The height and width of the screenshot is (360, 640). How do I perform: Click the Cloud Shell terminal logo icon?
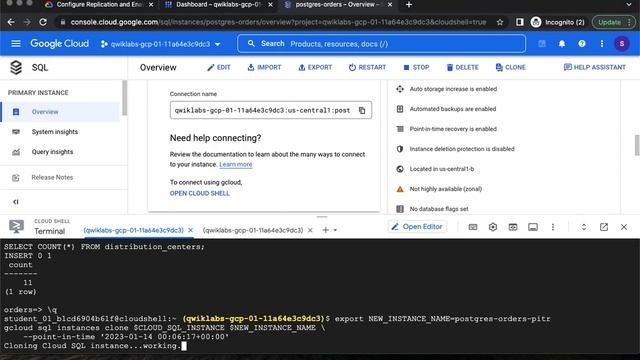coord(16,227)
